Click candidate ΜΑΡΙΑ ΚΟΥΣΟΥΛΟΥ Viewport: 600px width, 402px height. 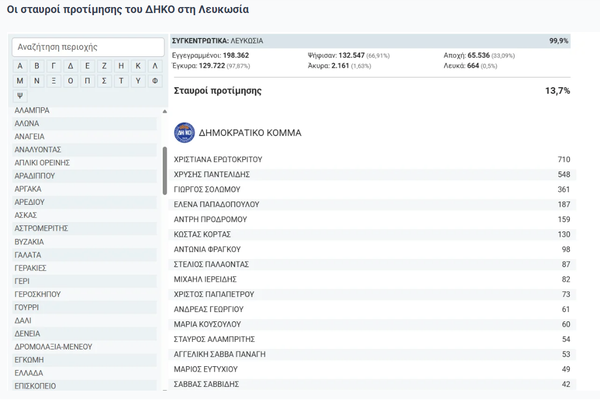pyautogui.click(x=372, y=324)
